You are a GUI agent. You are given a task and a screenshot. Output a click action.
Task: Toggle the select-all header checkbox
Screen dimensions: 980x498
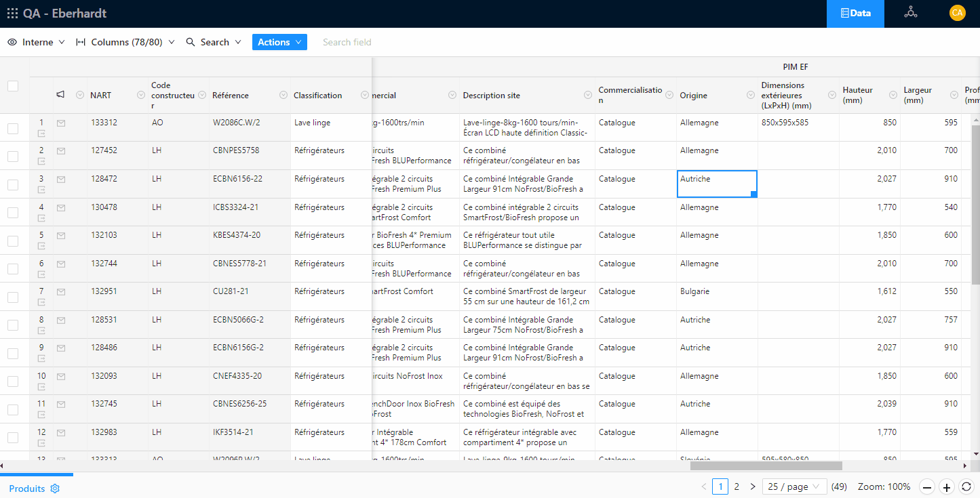pyautogui.click(x=13, y=86)
